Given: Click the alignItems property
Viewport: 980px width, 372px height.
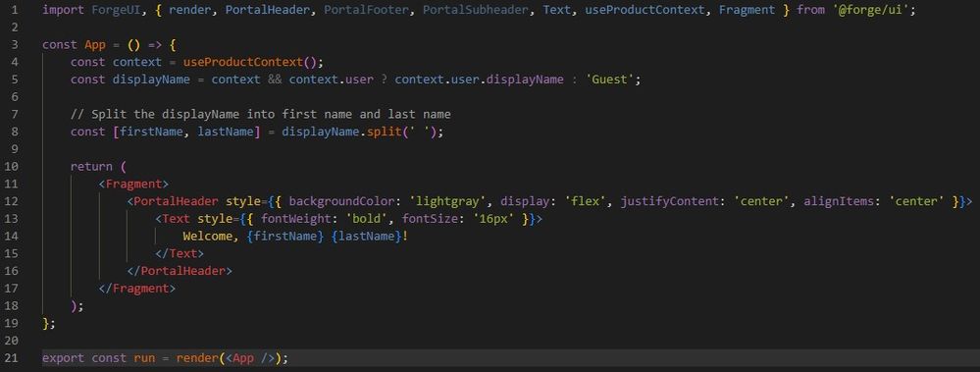Looking at the screenshot, I should 839,201.
